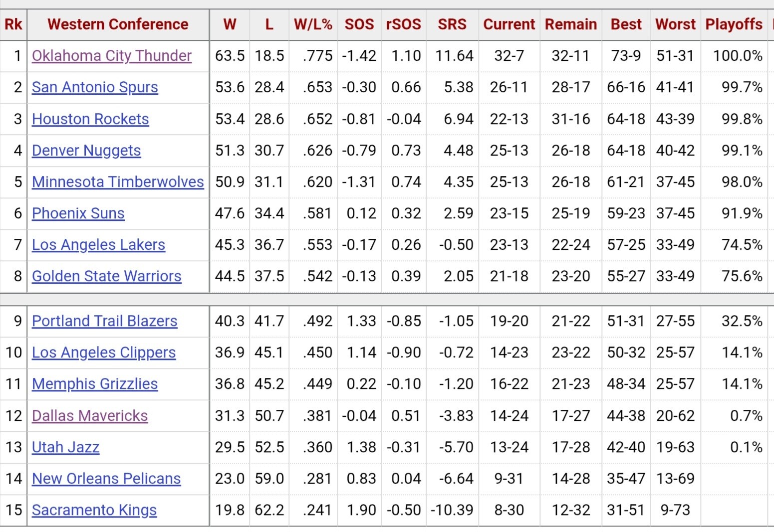
Task: Open Memphis Grizzlies team page
Action: (95, 384)
